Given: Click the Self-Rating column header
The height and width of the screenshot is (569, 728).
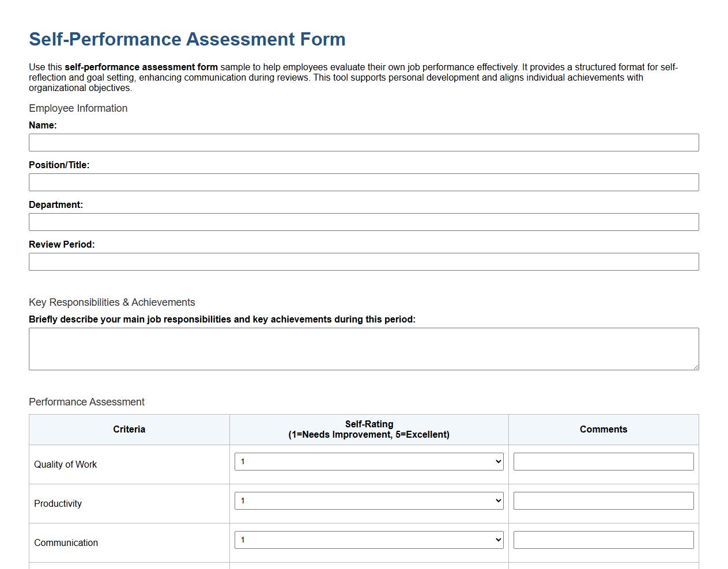Looking at the screenshot, I should click(x=369, y=429).
